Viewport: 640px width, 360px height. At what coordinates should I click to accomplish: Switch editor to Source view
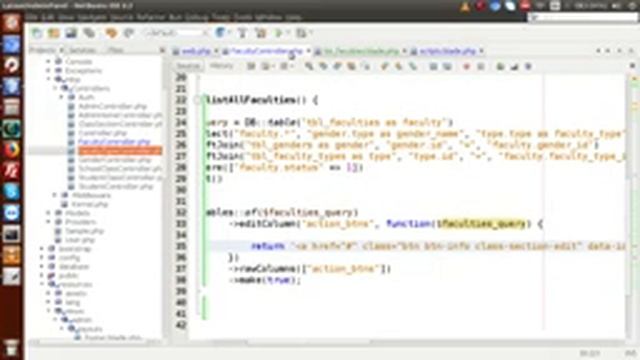tap(188, 66)
